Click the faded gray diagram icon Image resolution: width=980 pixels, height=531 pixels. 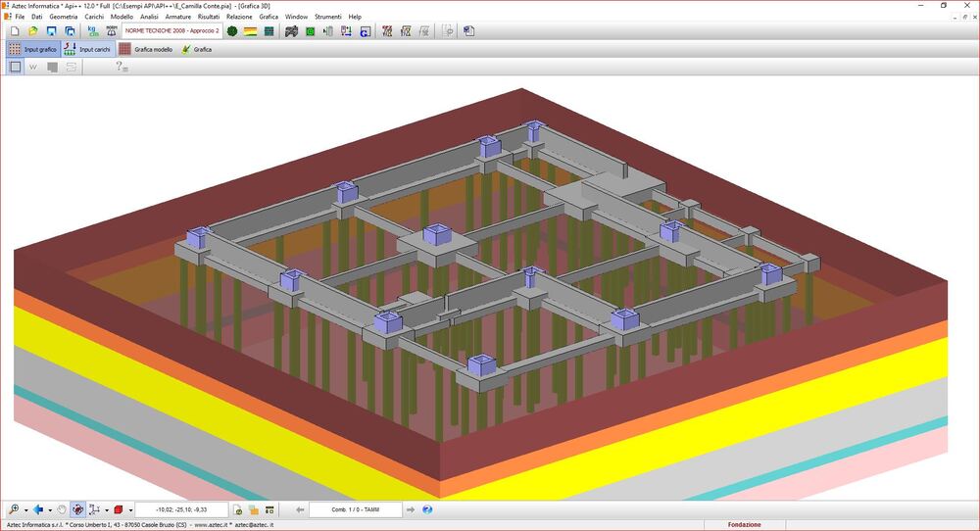pos(424,30)
